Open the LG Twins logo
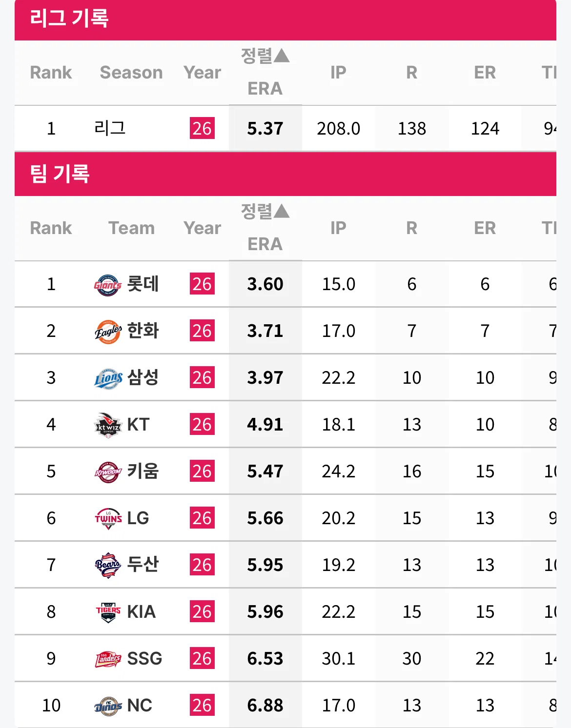 (x=108, y=519)
